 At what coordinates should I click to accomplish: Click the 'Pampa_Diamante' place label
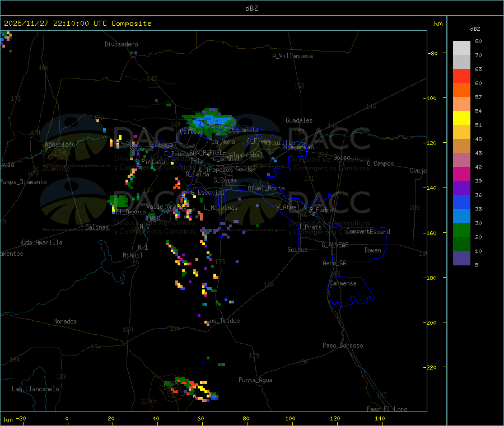coord(24,182)
